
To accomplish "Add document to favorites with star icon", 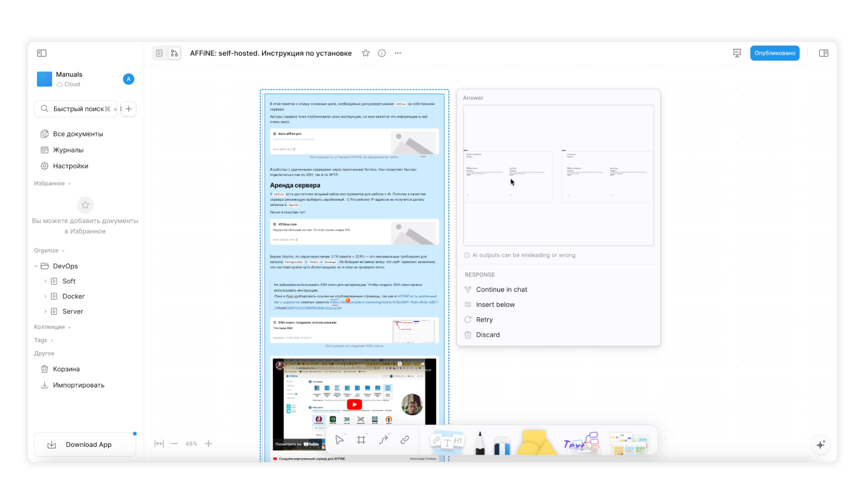I will (x=366, y=53).
